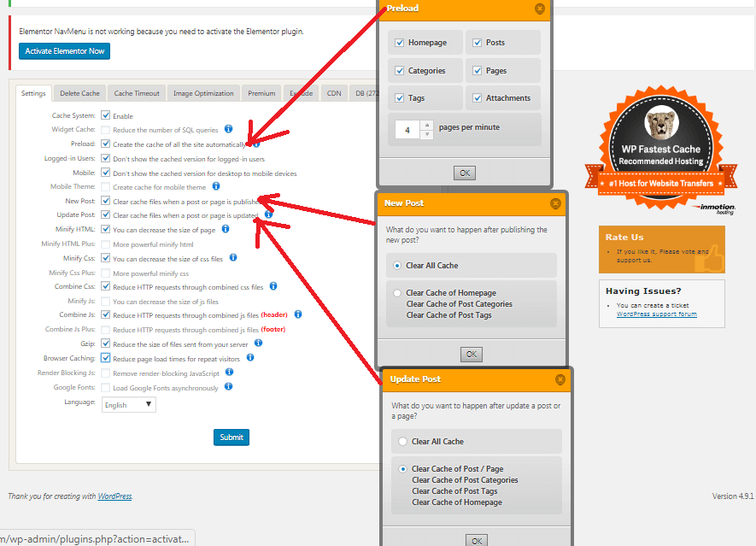Open the WordPress support forum link
This screenshot has height=546, width=756.
pyautogui.click(x=656, y=314)
